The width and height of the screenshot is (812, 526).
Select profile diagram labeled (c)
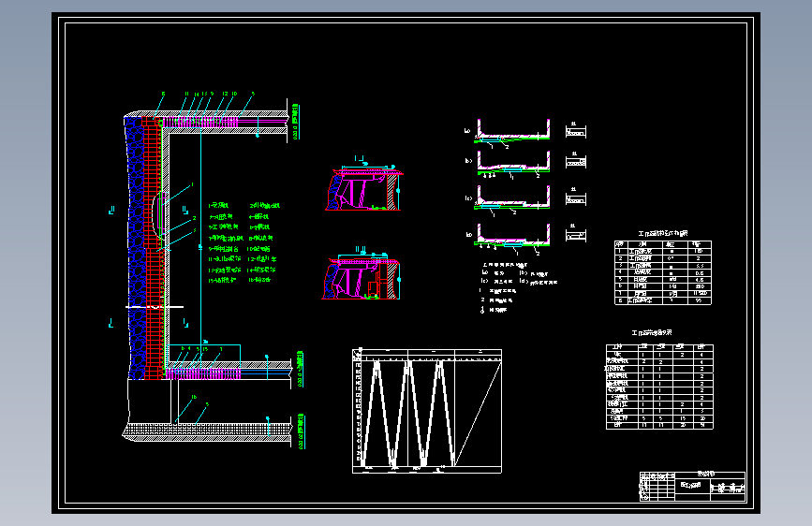click(511, 201)
